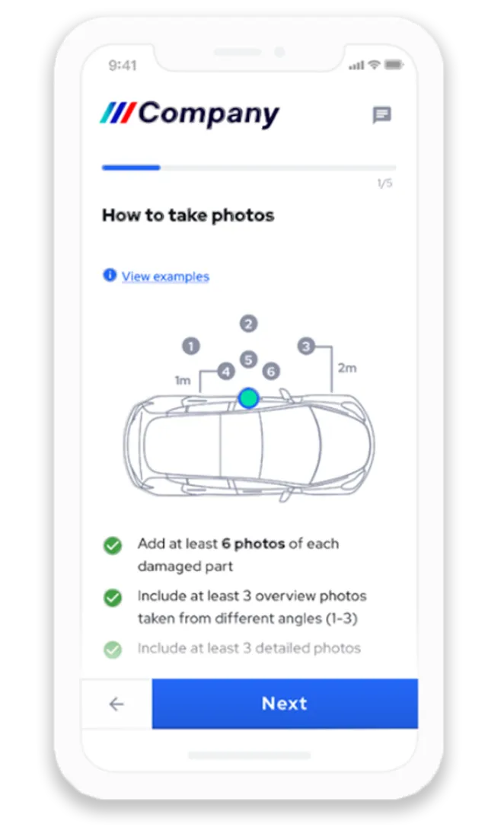
Task: Click the blue info icon
Action: pyautogui.click(x=110, y=276)
